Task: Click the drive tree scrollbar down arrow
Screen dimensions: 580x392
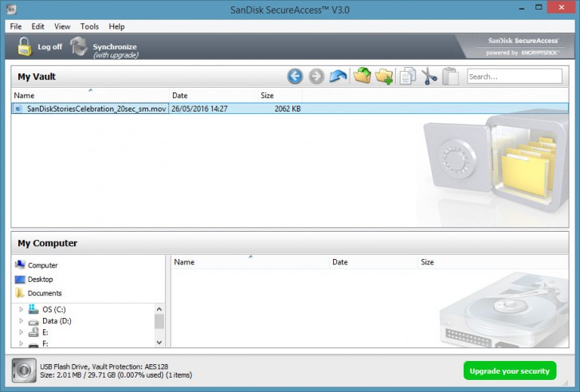Action: pos(159,343)
